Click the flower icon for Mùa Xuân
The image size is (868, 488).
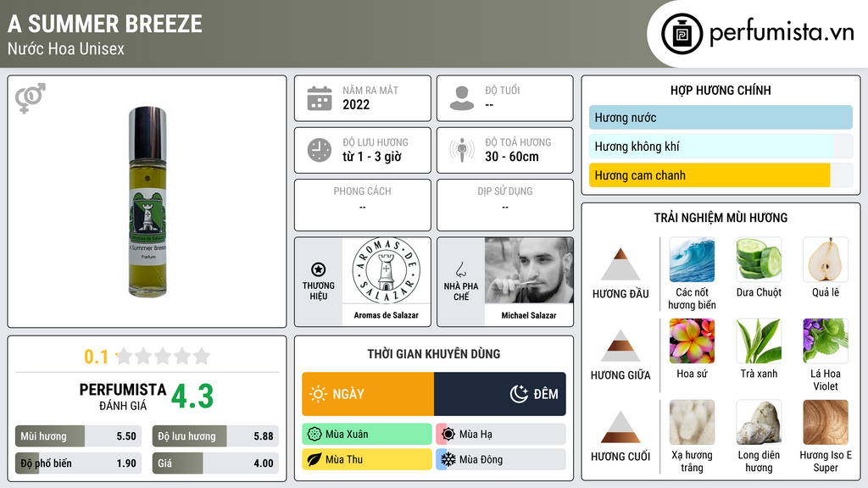tap(314, 435)
